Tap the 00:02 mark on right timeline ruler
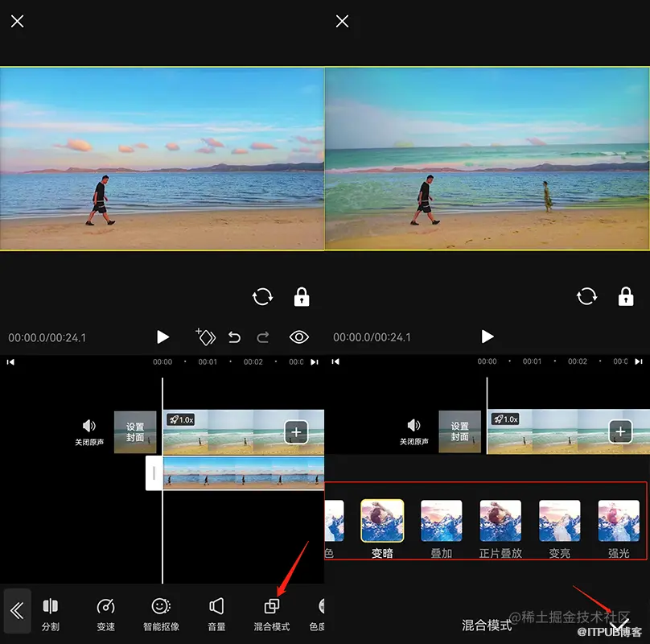 [578, 361]
